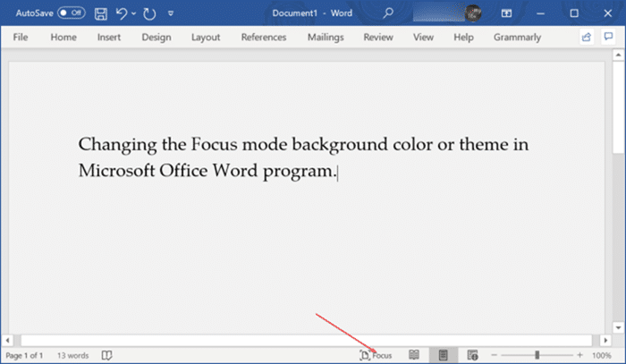The image size is (626, 364).
Task: Open the Layout tab
Action: pos(206,38)
